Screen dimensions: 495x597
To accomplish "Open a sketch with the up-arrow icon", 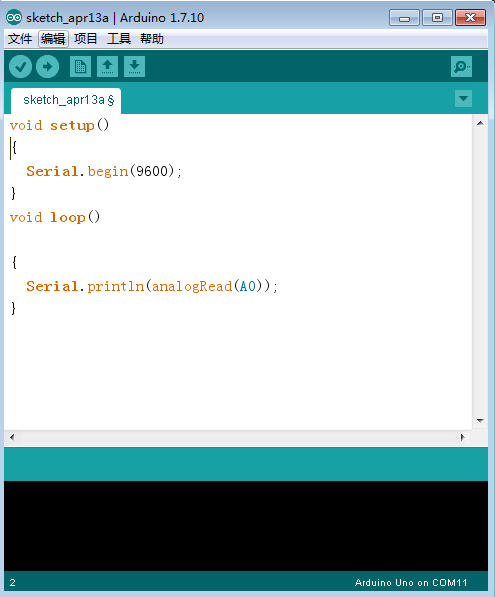I will (107, 67).
